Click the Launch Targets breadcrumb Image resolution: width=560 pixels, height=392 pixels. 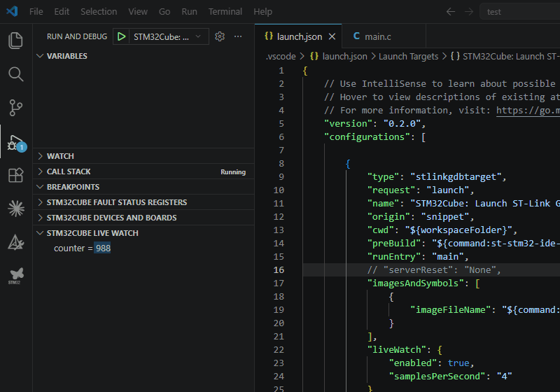(x=408, y=57)
